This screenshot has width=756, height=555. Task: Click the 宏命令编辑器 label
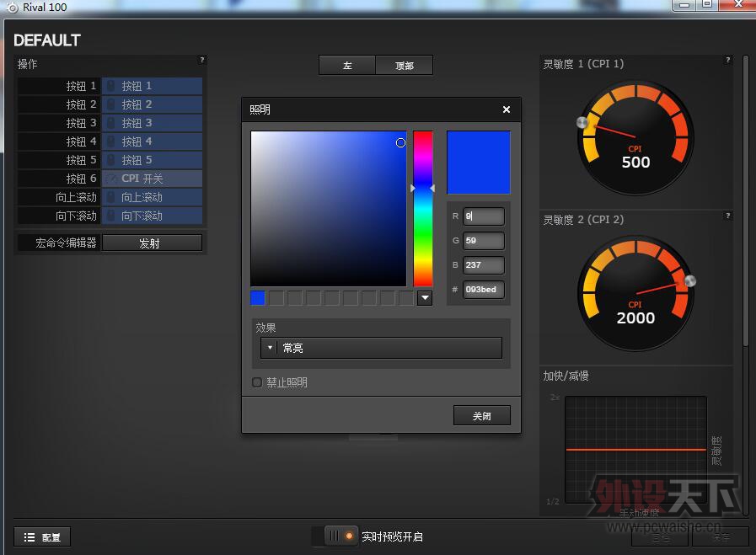[x=66, y=243]
